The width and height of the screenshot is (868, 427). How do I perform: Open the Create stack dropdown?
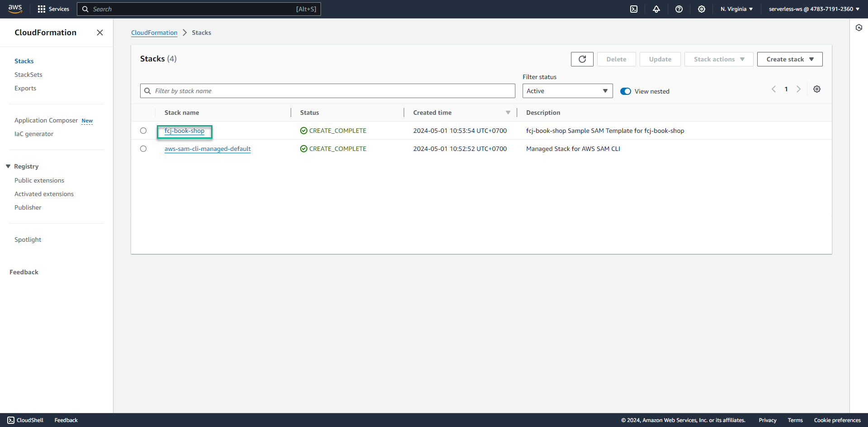(x=790, y=59)
